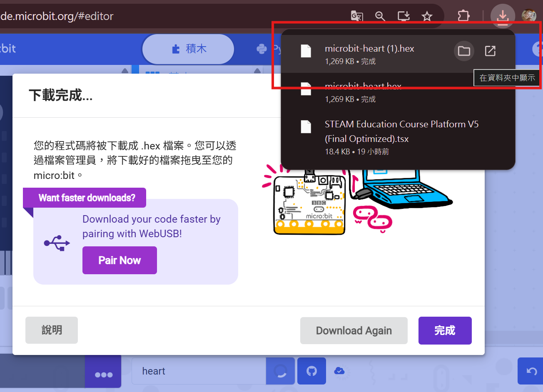
Task: Click the Download Again button
Action: 354,330
